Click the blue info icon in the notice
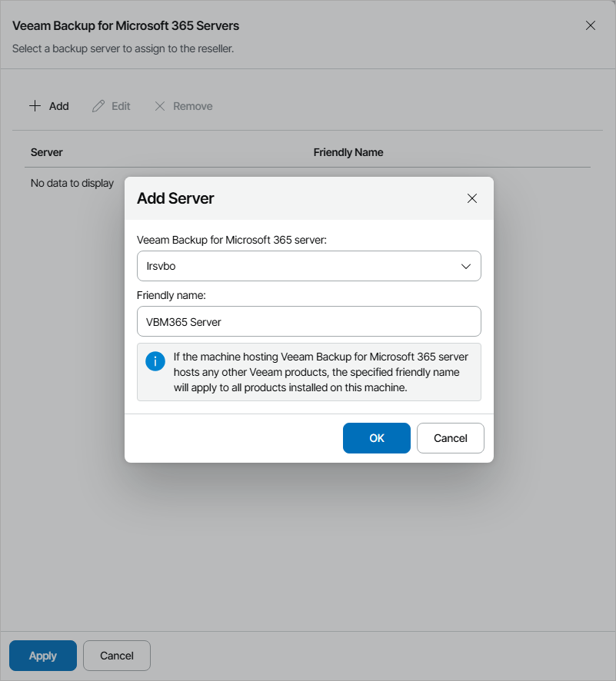The image size is (616, 681). (x=155, y=361)
